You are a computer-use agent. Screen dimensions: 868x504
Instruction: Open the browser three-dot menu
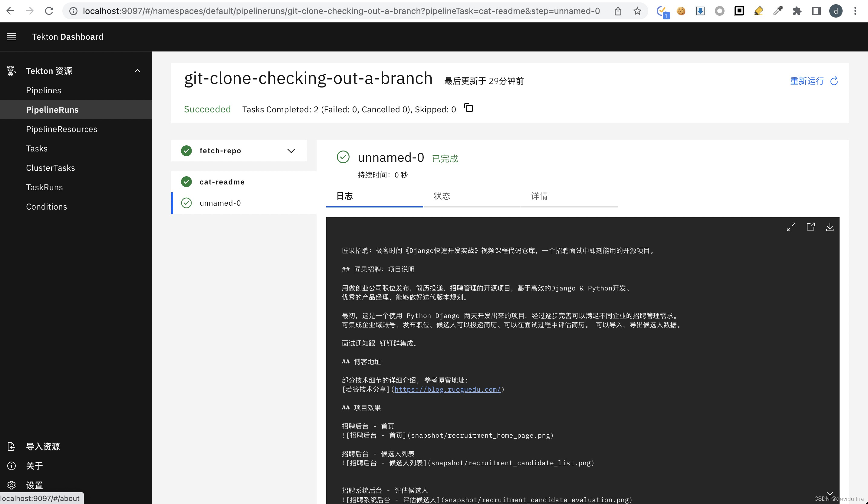tap(855, 11)
